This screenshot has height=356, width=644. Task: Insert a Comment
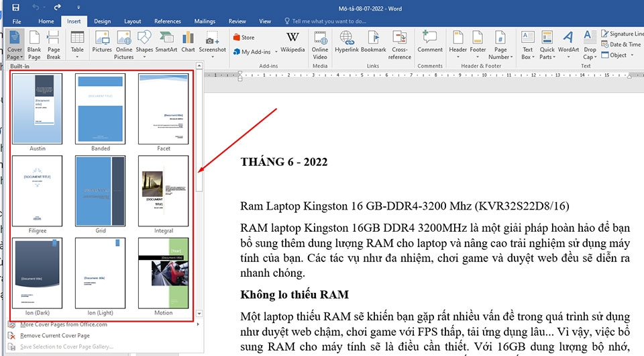(430, 42)
